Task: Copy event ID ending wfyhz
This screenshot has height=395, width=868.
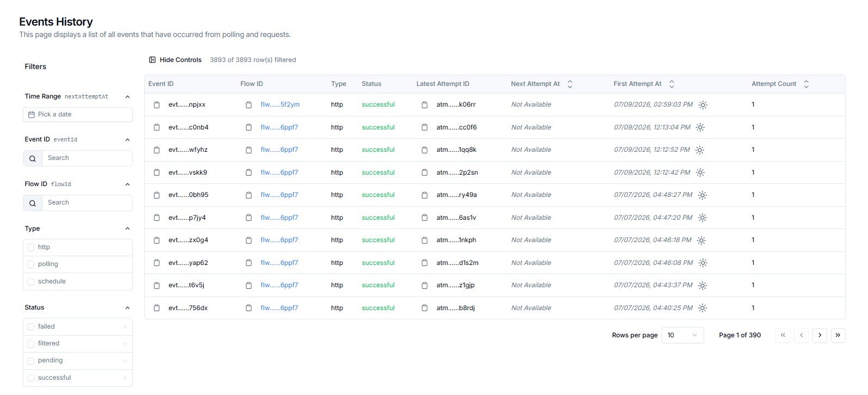Action: (157, 150)
